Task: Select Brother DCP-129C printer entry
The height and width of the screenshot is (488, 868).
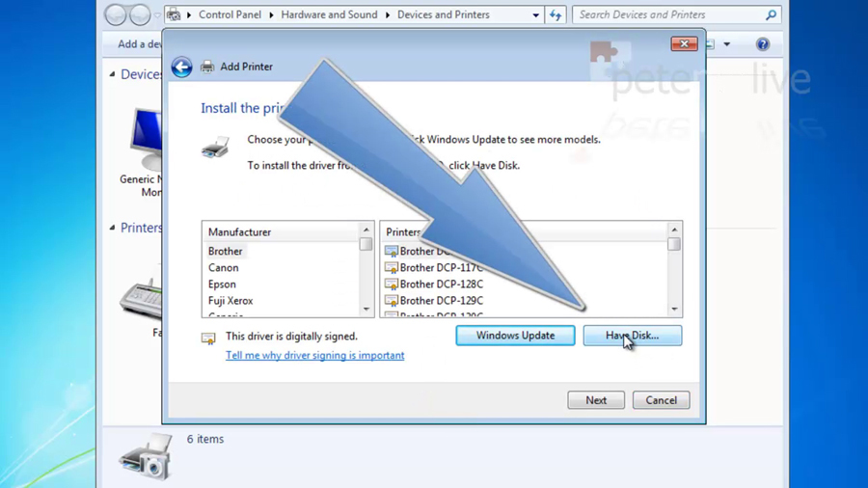Action: pyautogui.click(x=441, y=301)
